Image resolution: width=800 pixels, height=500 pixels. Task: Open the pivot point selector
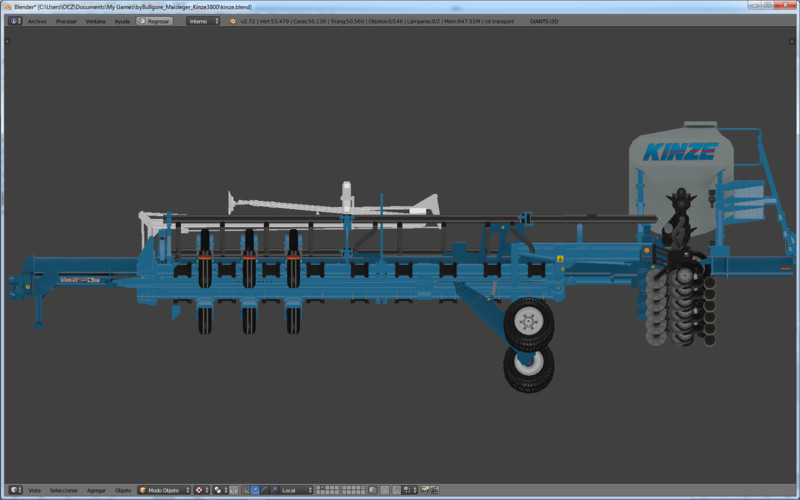click(221, 490)
